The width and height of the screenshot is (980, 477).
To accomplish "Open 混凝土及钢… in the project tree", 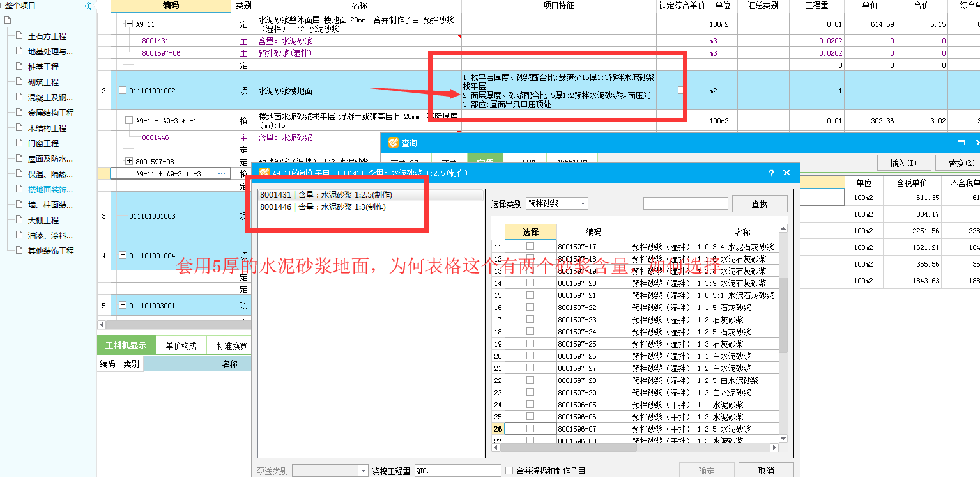I will 50,97.
